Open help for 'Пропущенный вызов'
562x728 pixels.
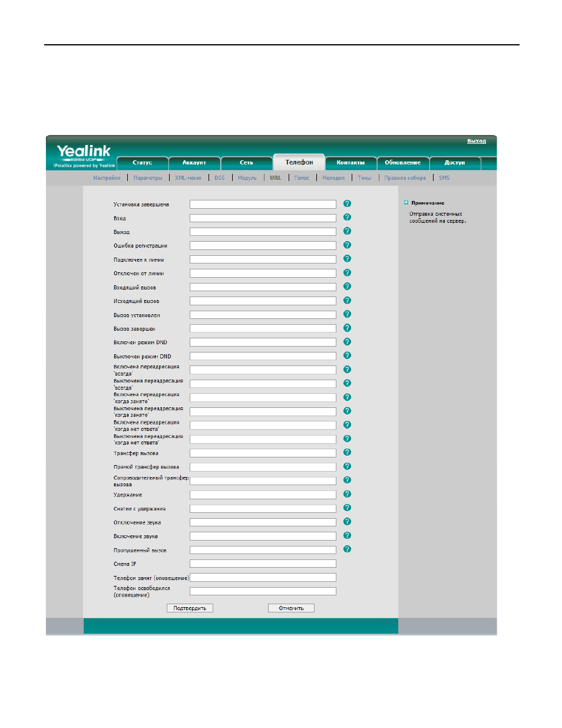pyautogui.click(x=347, y=549)
